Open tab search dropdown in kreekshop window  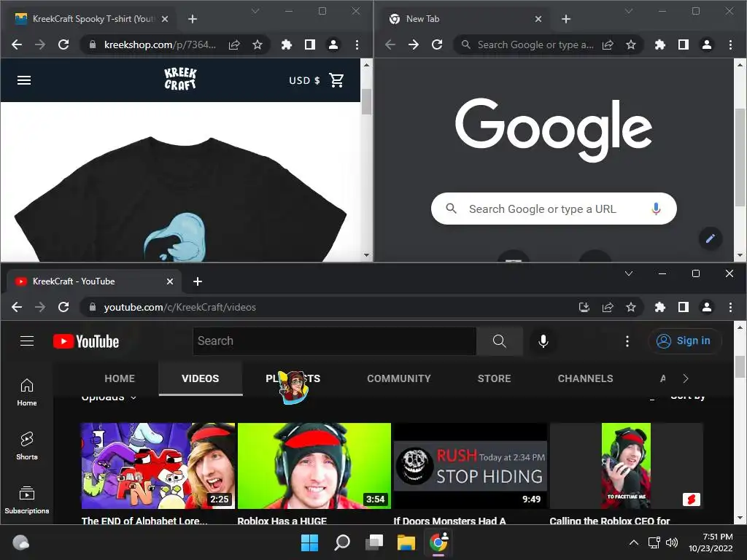pyautogui.click(x=255, y=11)
